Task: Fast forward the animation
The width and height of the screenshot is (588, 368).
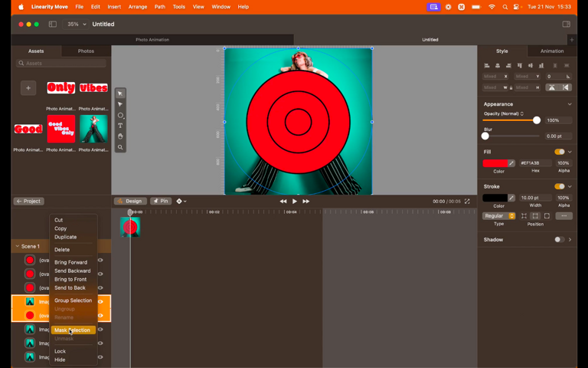Action: [x=306, y=202]
